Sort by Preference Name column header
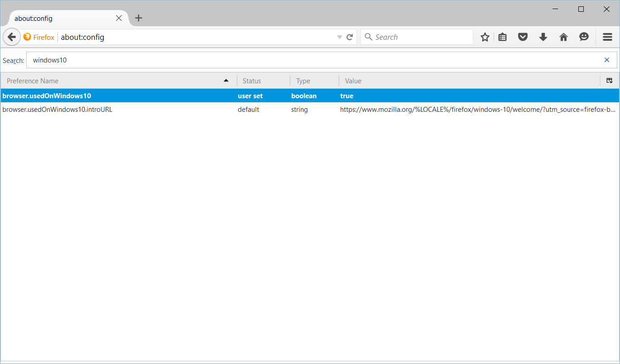This screenshot has width=620, height=364. click(x=118, y=81)
